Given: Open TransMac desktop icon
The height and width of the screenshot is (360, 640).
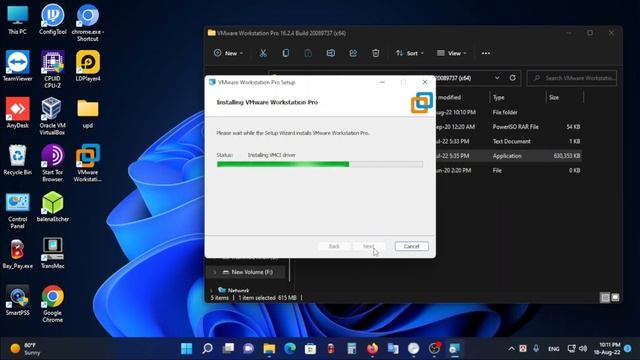Looking at the screenshot, I should 53,254.
